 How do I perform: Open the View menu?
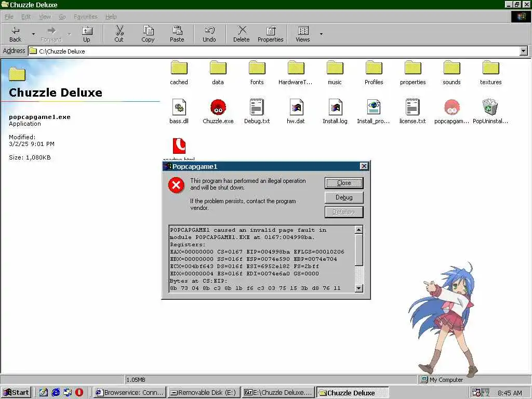click(x=45, y=17)
